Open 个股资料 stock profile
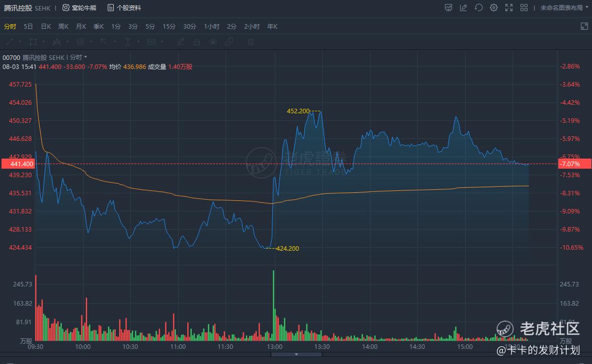Viewport: 592px width, 364px height. tap(124, 8)
